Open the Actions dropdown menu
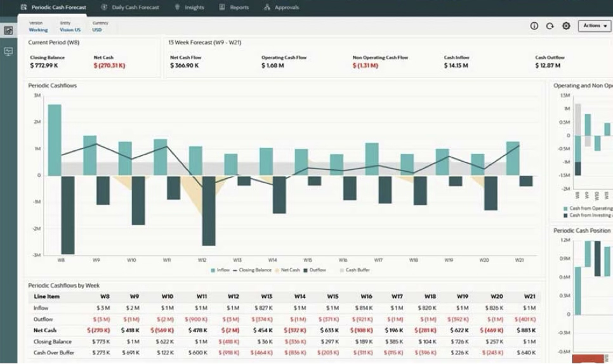The height and width of the screenshot is (364, 613). pos(595,26)
